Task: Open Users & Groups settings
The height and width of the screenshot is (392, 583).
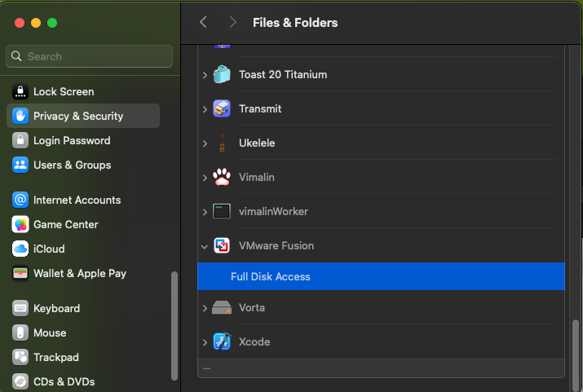Action: 83,165
